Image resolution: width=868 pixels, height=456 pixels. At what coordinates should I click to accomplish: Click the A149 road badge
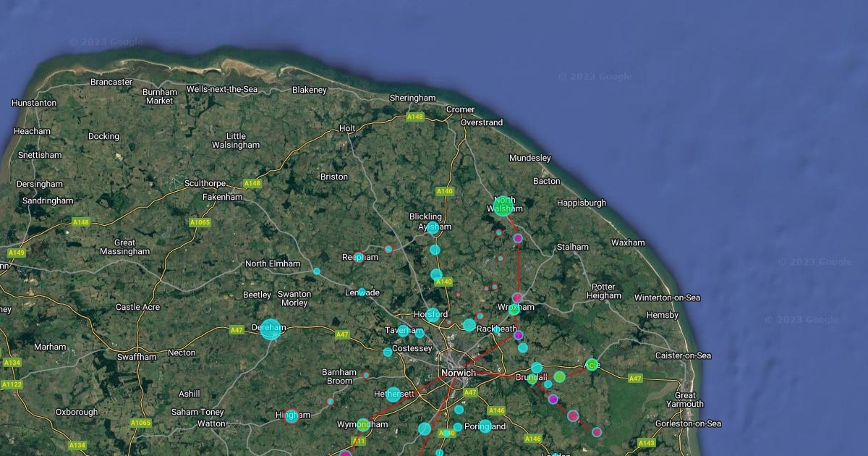(16, 253)
